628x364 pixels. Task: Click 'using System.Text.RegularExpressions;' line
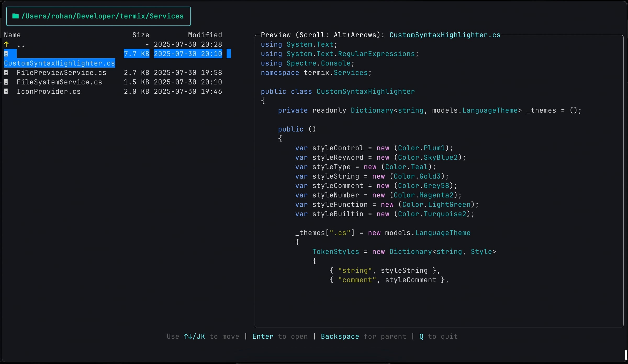pos(340,54)
